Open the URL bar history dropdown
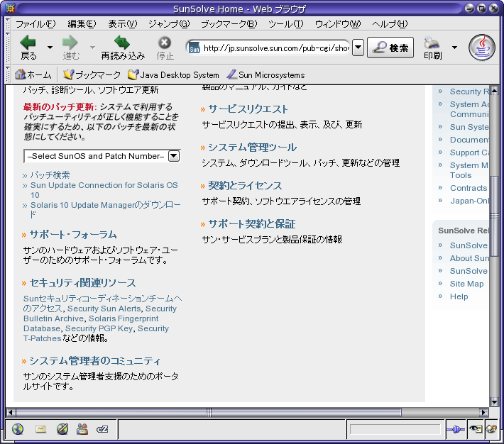The image size is (504, 444). (358, 48)
